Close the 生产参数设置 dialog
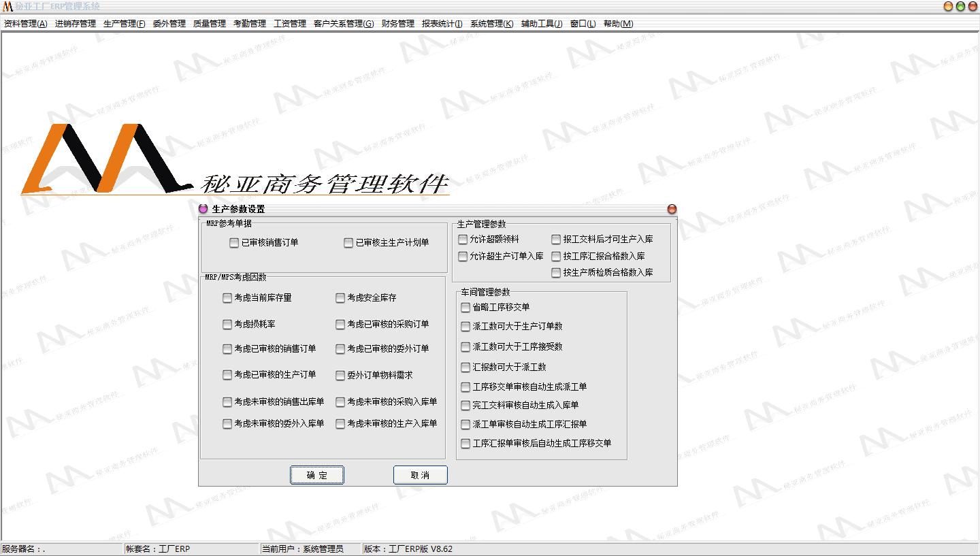The width and height of the screenshot is (980, 556). tap(672, 209)
